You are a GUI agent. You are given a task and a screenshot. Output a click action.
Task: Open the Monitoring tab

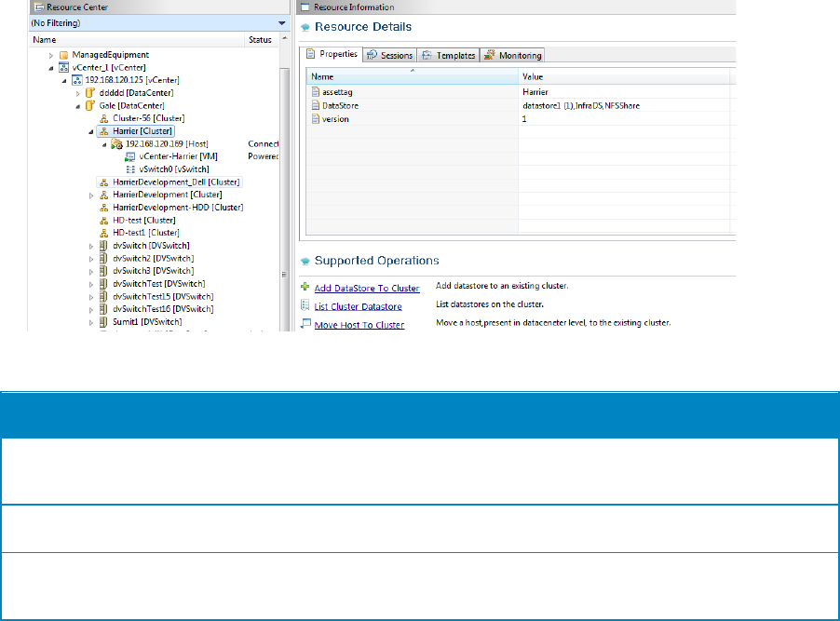tap(513, 56)
